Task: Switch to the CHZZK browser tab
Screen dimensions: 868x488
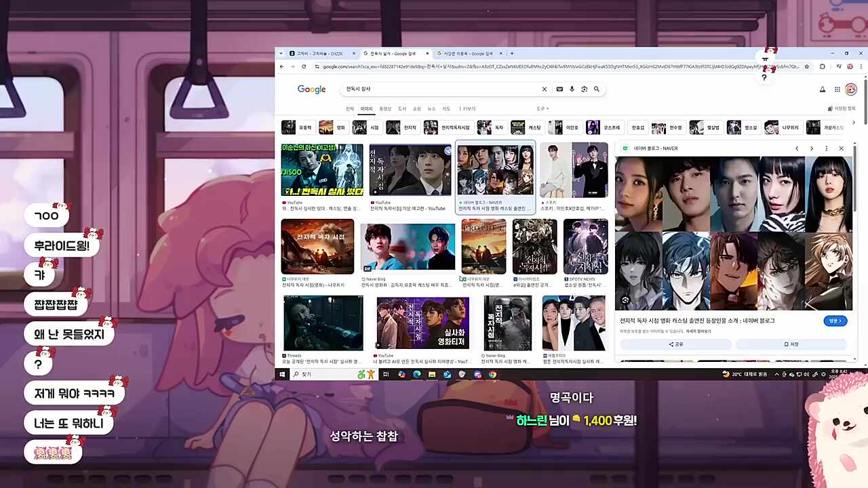Action: point(322,54)
